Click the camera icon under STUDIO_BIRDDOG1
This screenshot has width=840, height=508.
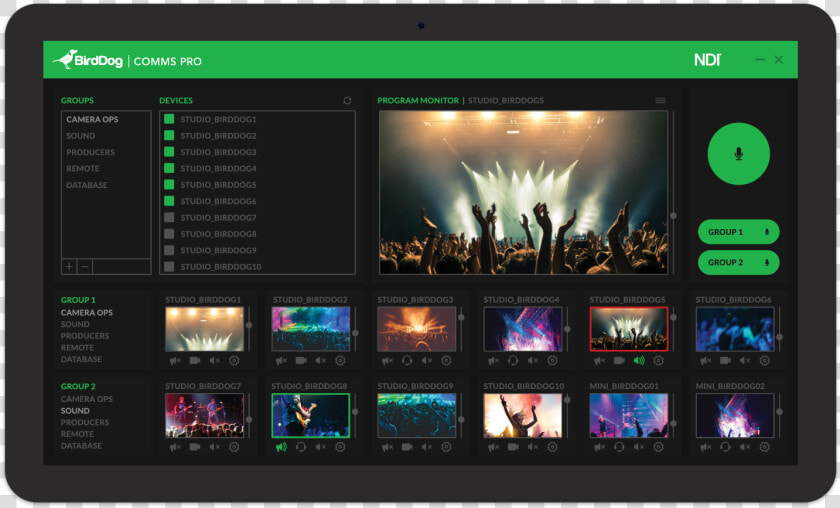tap(195, 361)
